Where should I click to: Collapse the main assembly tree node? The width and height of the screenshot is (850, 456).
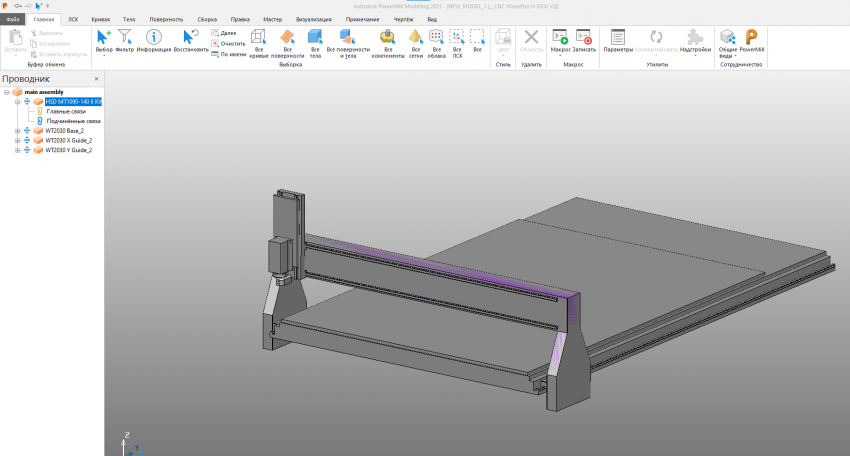(6, 92)
